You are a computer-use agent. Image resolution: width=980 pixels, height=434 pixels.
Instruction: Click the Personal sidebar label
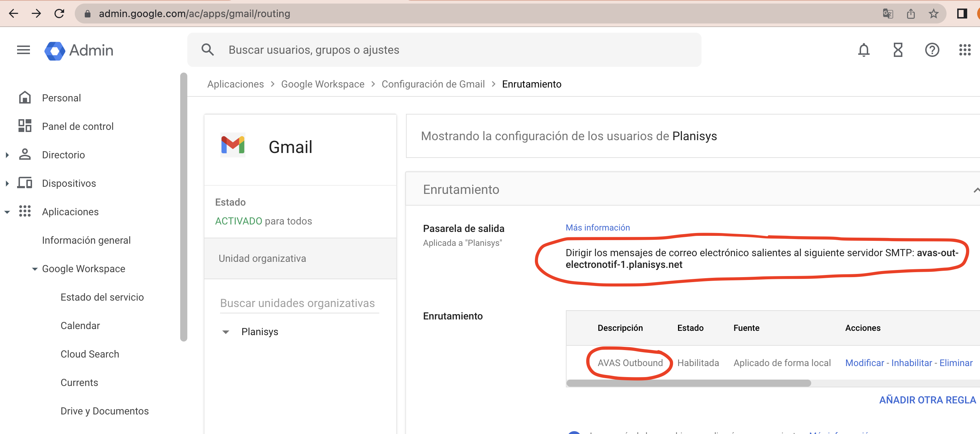pos(61,98)
